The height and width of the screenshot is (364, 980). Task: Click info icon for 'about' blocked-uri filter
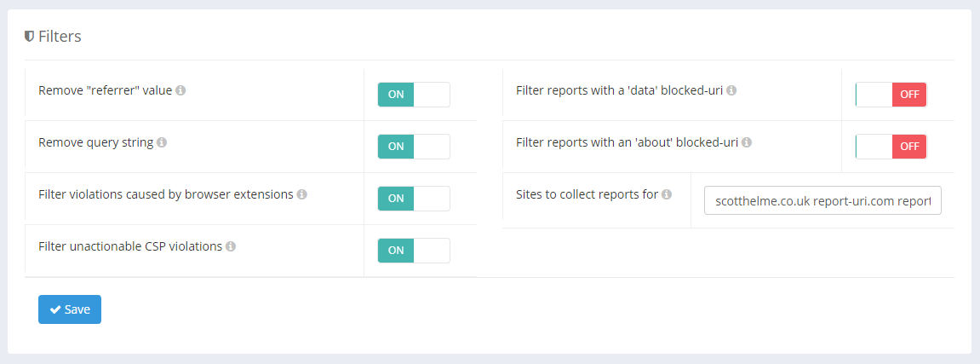coord(747,142)
